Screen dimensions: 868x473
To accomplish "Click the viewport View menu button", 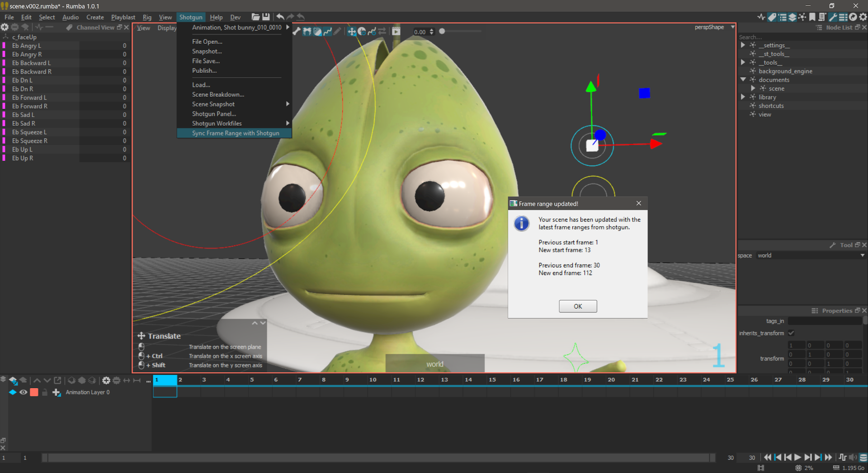I will 144,28.
